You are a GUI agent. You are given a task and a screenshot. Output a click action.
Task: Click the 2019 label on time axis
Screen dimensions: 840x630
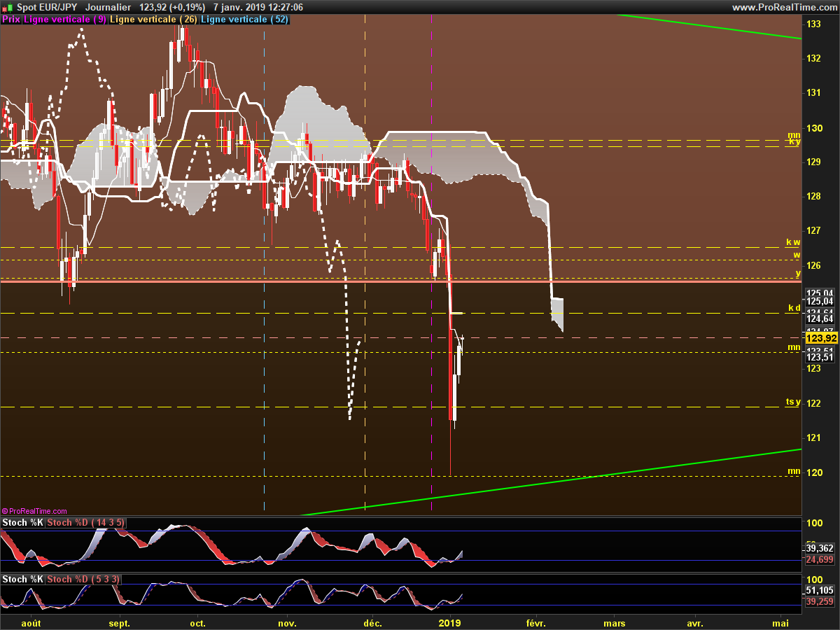(449, 623)
